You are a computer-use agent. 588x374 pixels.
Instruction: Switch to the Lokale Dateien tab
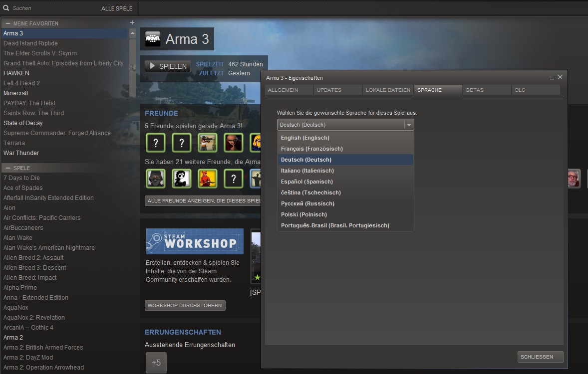tap(388, 90)
